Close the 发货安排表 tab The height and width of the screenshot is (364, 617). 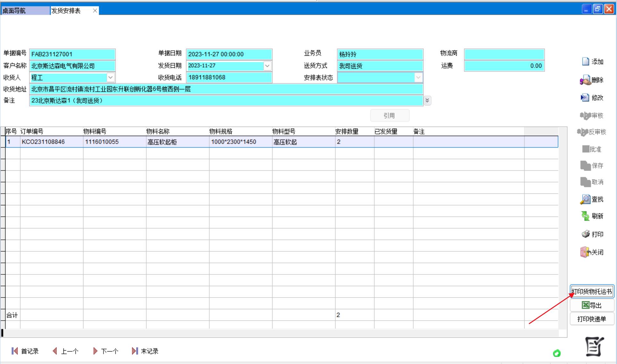[x=95, y=11]
